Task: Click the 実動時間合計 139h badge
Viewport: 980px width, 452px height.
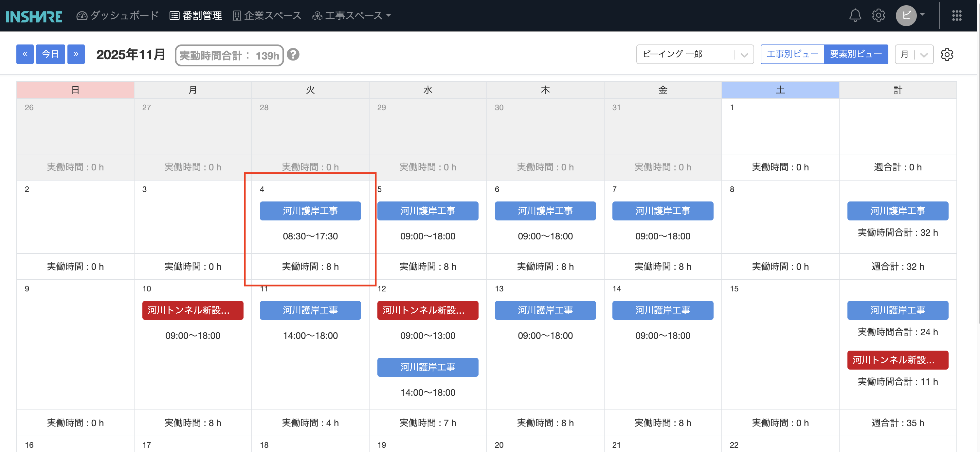Action: coord(229,56)
